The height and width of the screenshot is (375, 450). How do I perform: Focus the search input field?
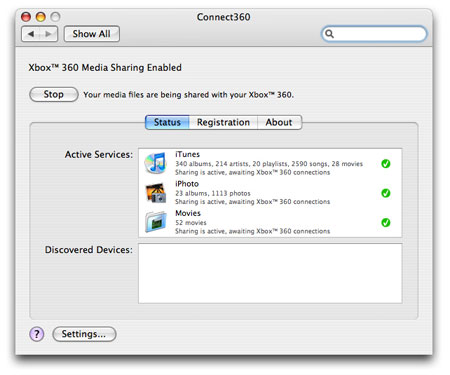374,34
